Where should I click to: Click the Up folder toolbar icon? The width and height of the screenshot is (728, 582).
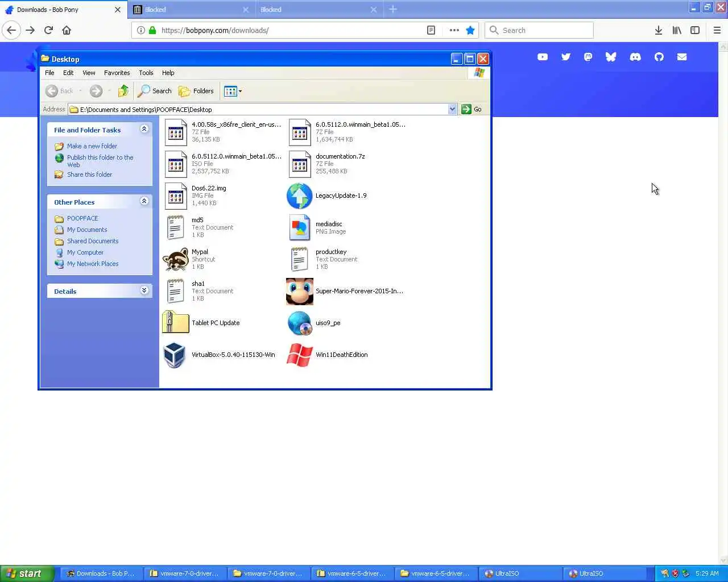pos(123,91)
